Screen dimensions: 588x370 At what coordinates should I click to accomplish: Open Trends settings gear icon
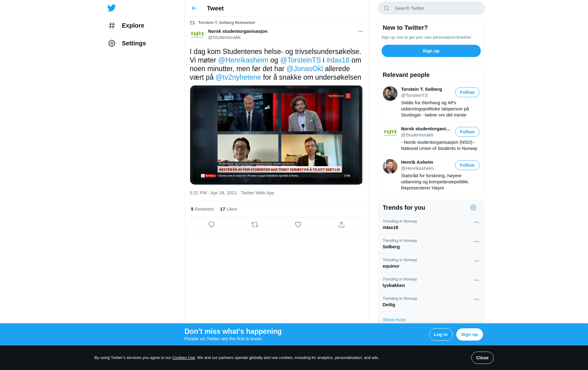point(473,208)
